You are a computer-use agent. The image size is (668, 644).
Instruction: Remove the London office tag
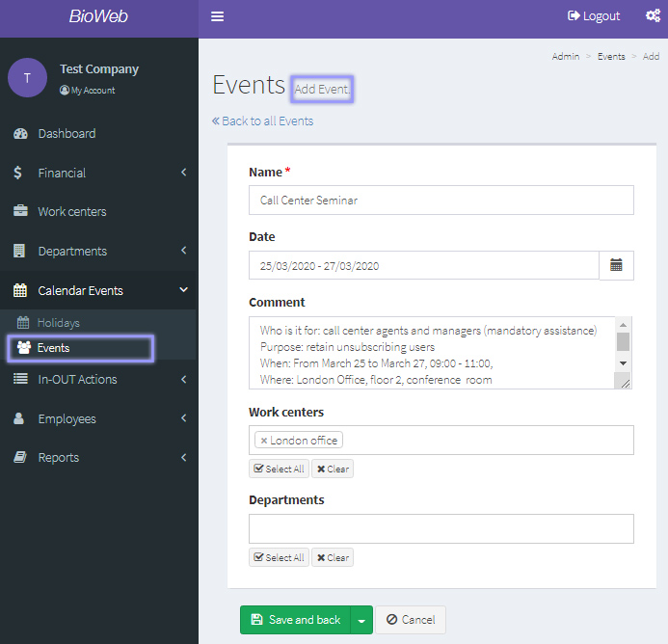pos(264,441)
